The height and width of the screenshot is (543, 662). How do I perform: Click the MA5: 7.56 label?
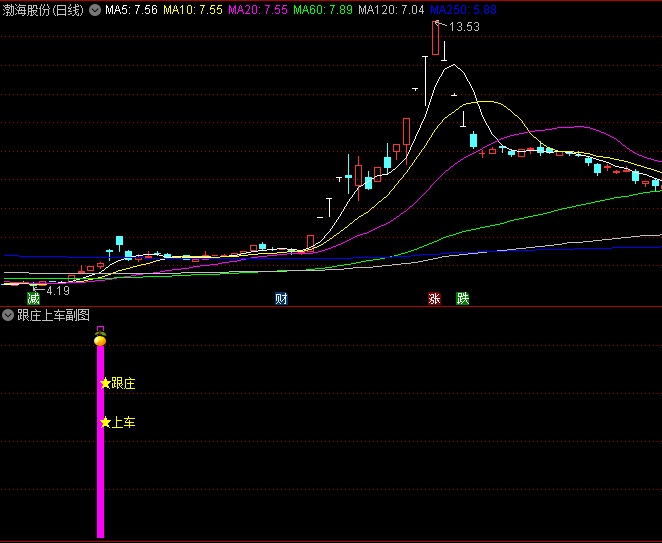coord(131,10)
